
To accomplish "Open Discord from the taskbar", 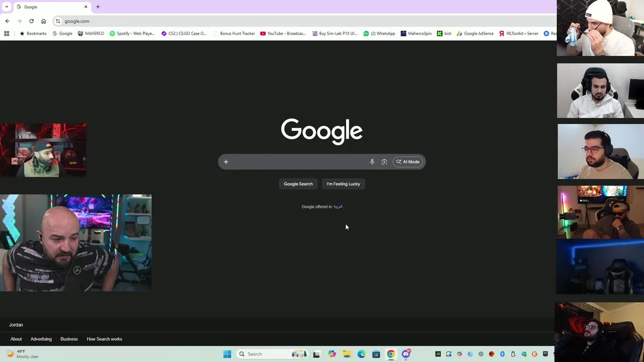I will pos(406,354).
